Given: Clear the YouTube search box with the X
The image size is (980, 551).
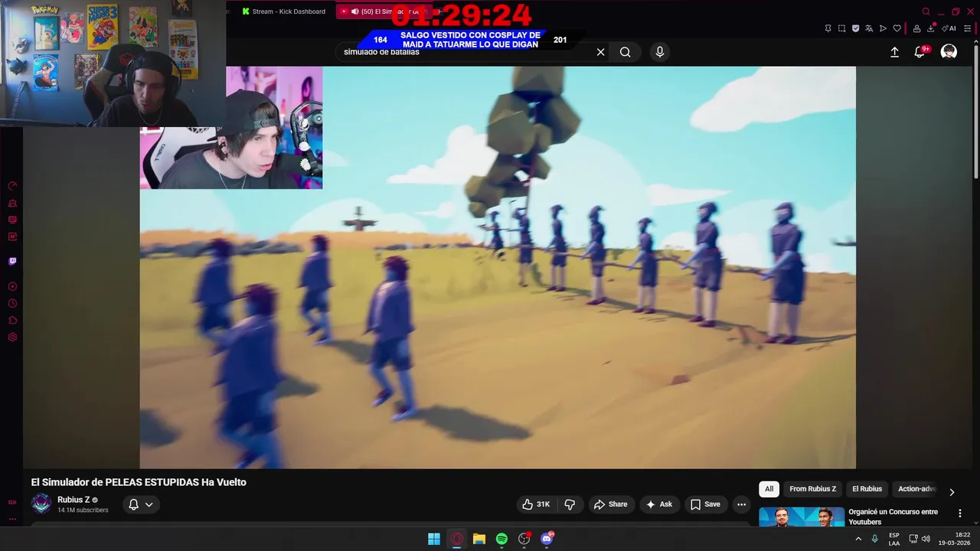Looking at the screenshot, I should tap(600, 52).
